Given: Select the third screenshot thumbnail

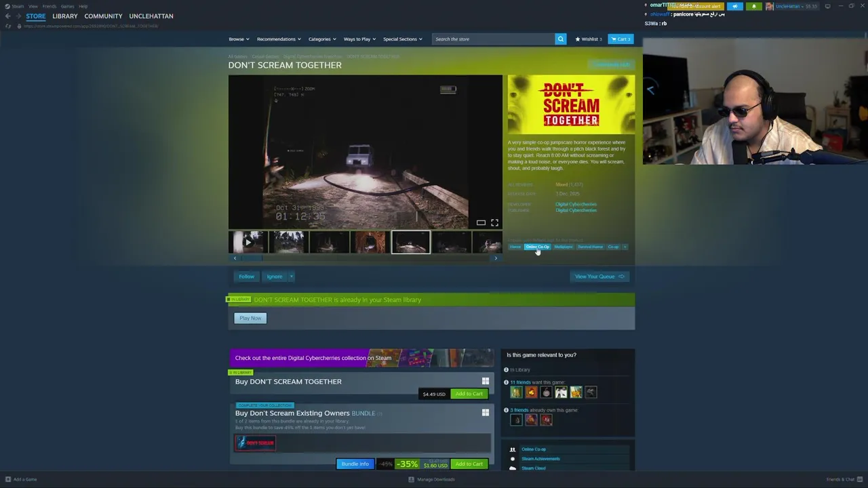Looking at the screenshot, I should 329,242.
